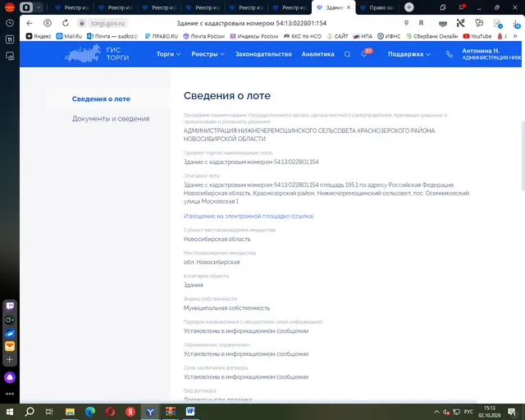The width and height of the screenshot is (525, 420).
Task: Reload the page with the refresh icon
Action: click(66, 23)
